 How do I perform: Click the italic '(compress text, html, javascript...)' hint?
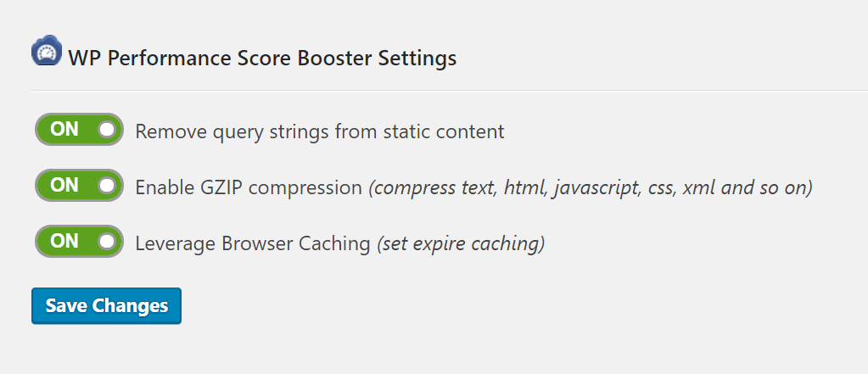591,188
